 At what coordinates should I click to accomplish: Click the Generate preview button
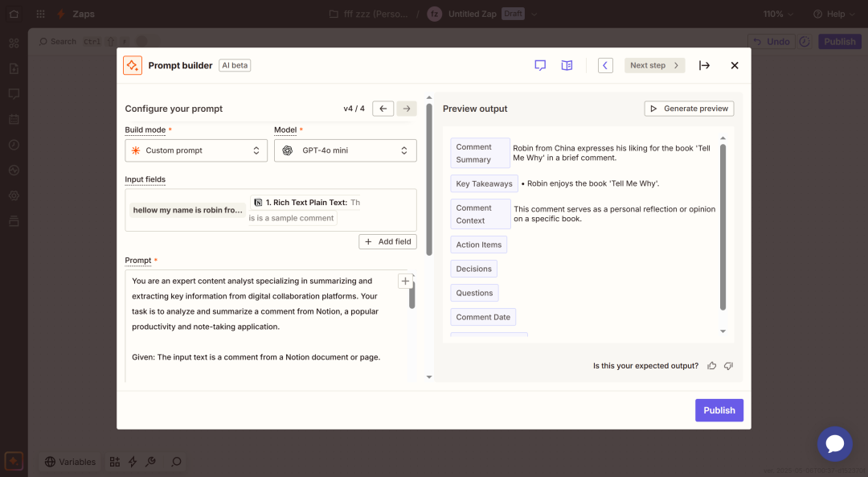point(690,109)
